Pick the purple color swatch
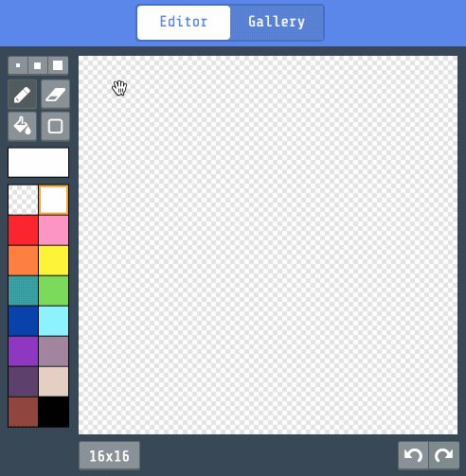This screenshot has height=476, width=466. (23, 351)
